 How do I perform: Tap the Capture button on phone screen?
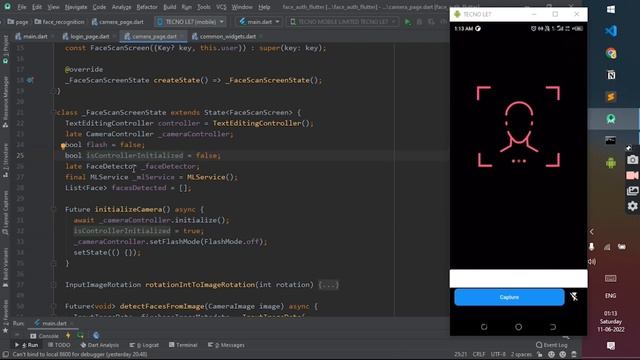pos(509,297)
